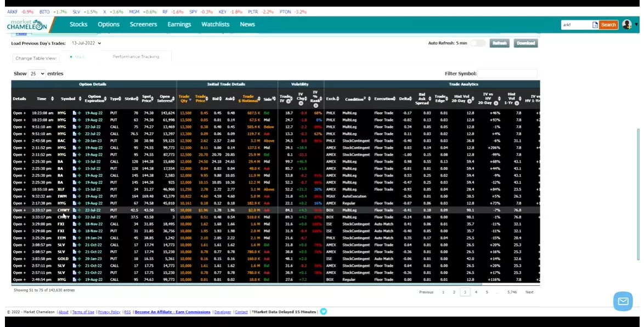Open document icon in CHWY 42.5 strike row
This screenshot has width=644, height=327.
pyautogui.click(x=75, y=210)
